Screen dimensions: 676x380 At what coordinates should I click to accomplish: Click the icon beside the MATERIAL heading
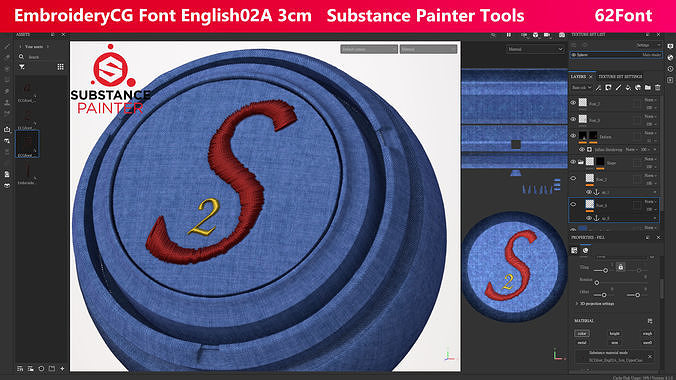(x=650, y=321)
